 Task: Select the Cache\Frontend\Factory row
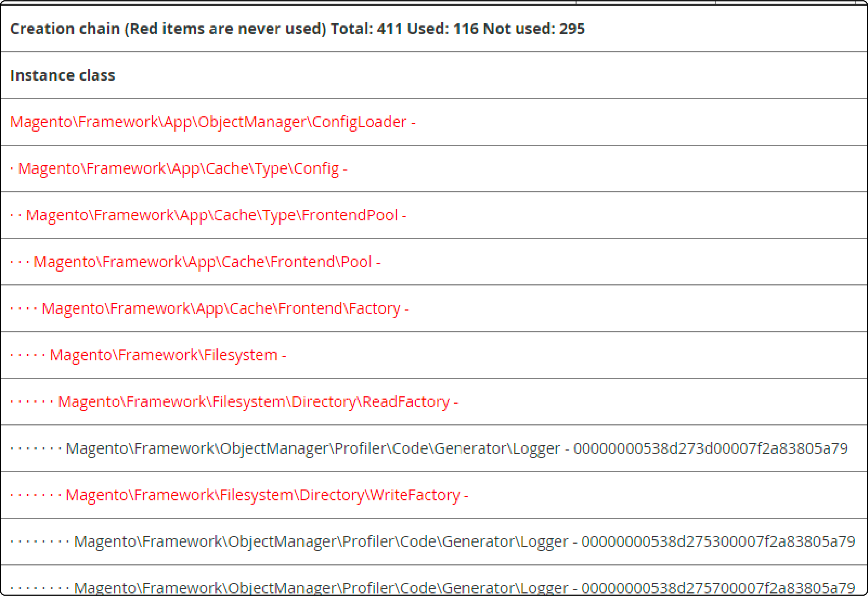[433, 308]
